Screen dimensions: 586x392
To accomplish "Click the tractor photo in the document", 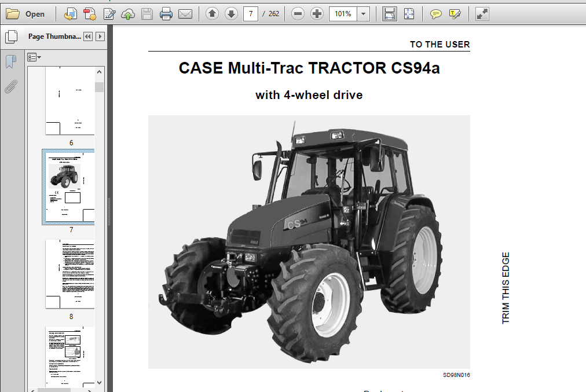I will [x=309, y=242].
